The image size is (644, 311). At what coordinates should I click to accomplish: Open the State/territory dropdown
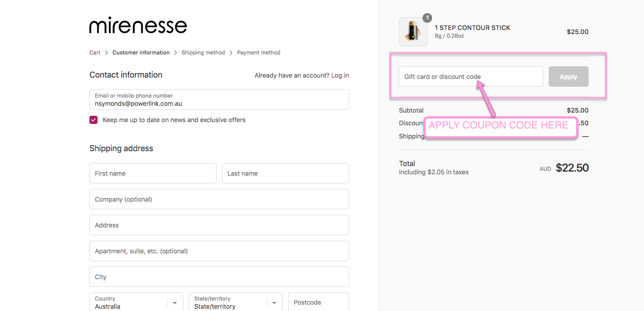coord(236,302)
